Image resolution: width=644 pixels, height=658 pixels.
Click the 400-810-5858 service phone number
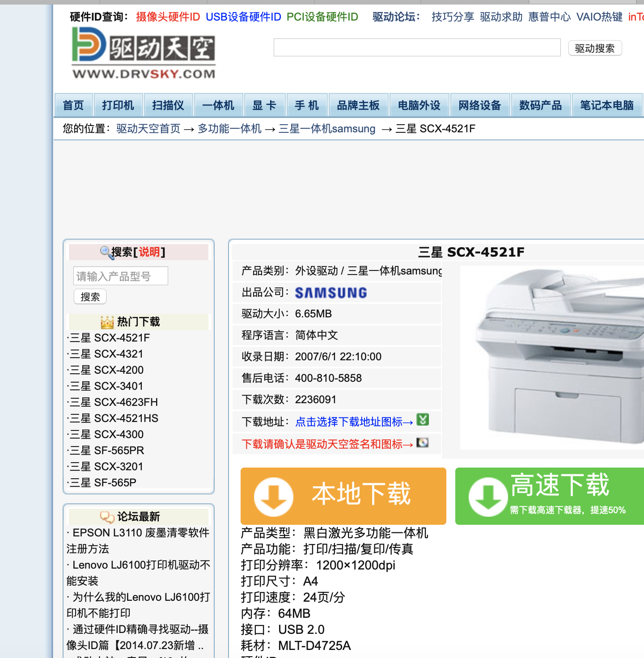pyautogui.click(x=328, y=378)
